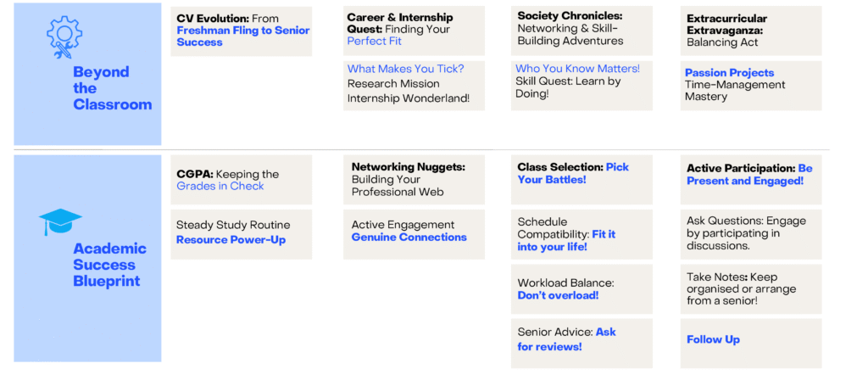Click the Don't overload link
Screen dimensions: 868x386
(x=558, y=295)
